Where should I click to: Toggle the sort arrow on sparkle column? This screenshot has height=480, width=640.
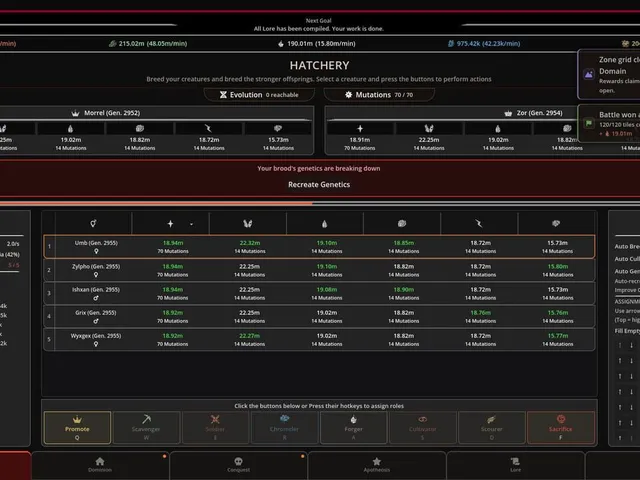(191, 224)
